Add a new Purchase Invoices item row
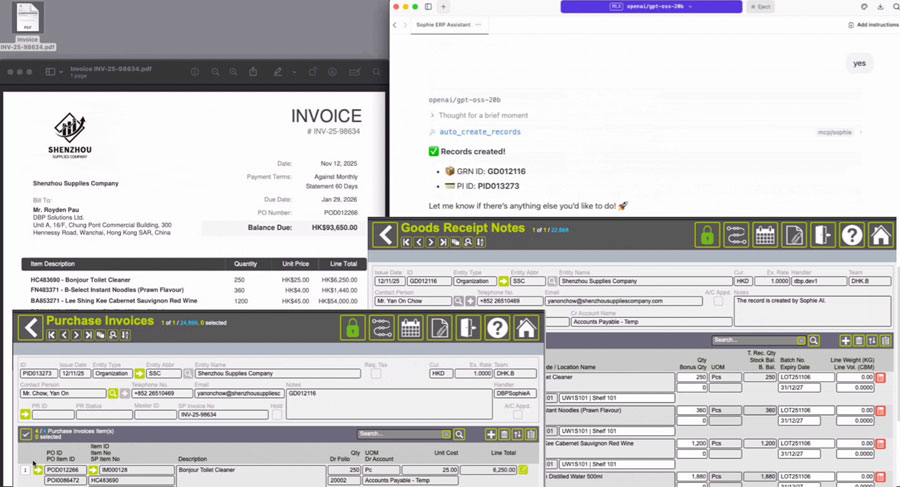This screenshot has height=487, width=900. [490, 434]
